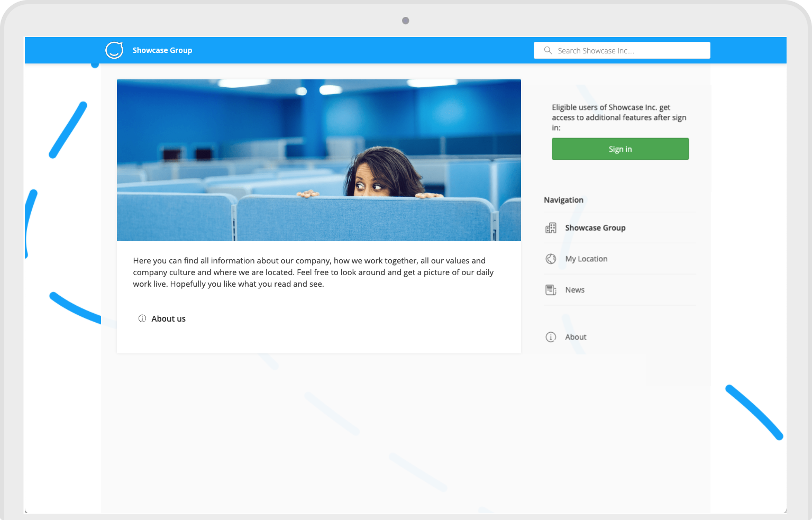Viewport: 812px width, 520px height.
Task: Click the globe icon for My Location
Action: (x=551, y=259)
